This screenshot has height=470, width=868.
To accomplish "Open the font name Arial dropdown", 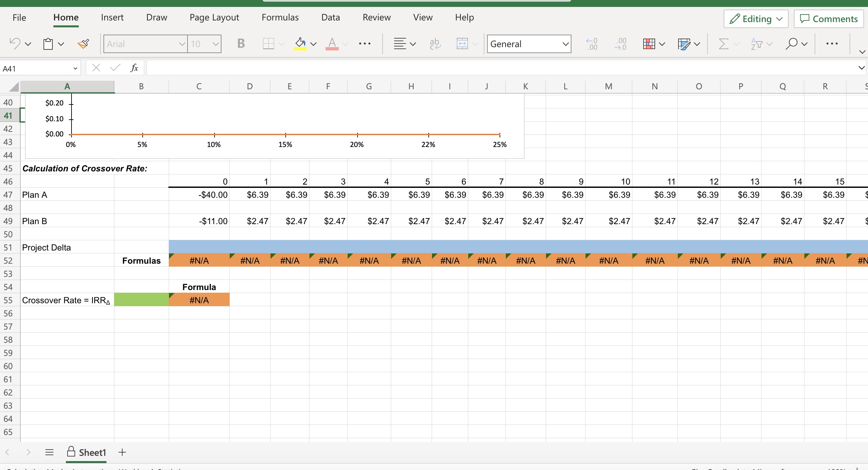I will [x=182, y=44].
